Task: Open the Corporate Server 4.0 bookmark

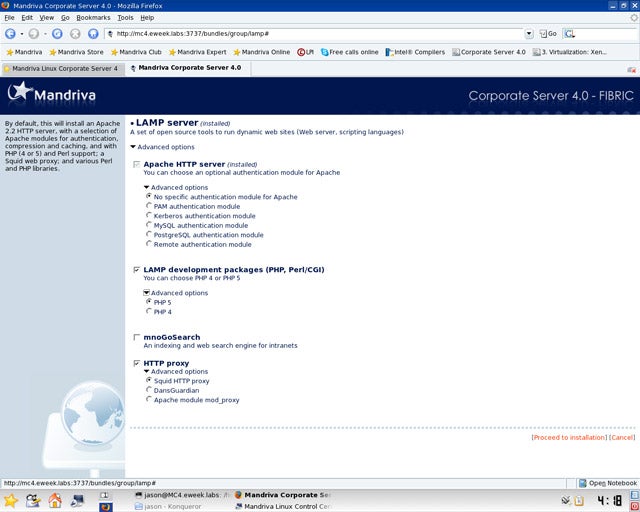Action: [489, 52]
